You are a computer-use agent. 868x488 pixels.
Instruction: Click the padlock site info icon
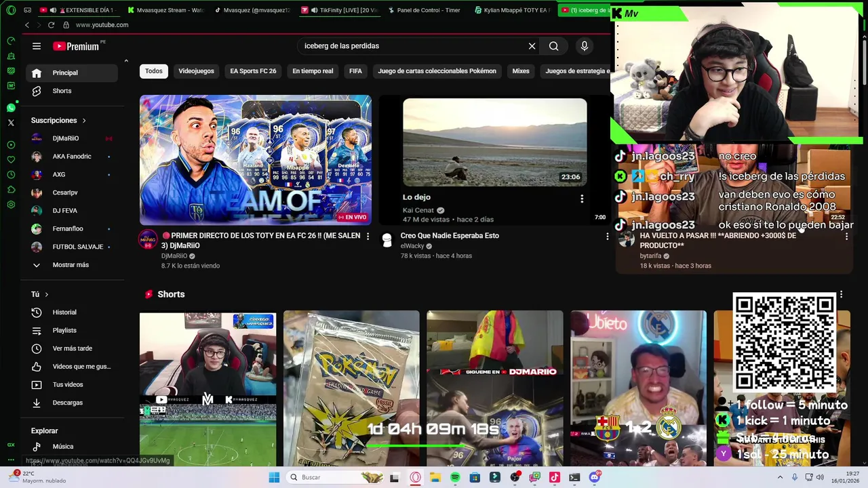point(66,25)
